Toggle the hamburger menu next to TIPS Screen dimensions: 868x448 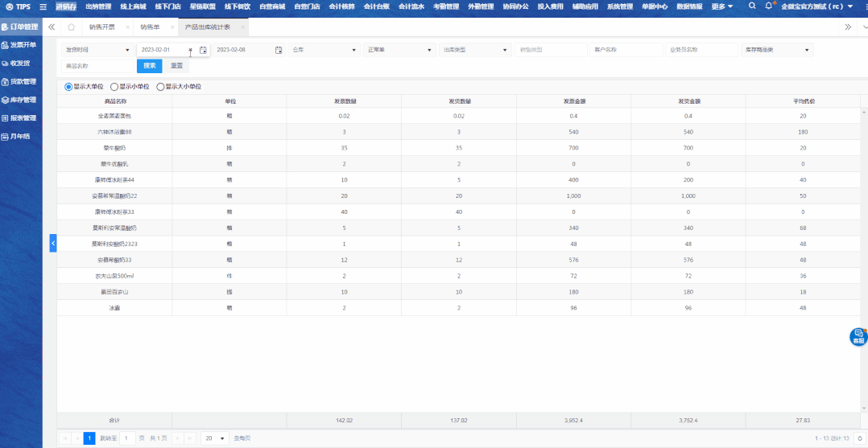click(43, 6)
